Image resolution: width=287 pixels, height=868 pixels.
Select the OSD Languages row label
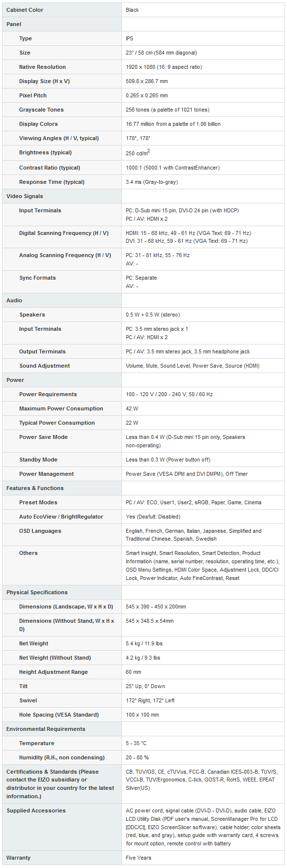click(x=40, y=531)
